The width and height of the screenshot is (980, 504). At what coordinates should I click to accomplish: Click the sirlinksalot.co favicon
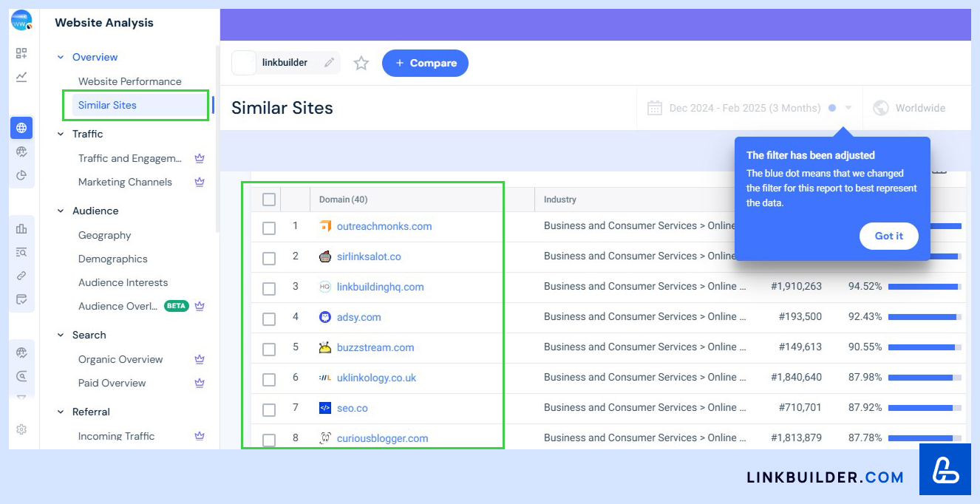[x=325, y=256]
